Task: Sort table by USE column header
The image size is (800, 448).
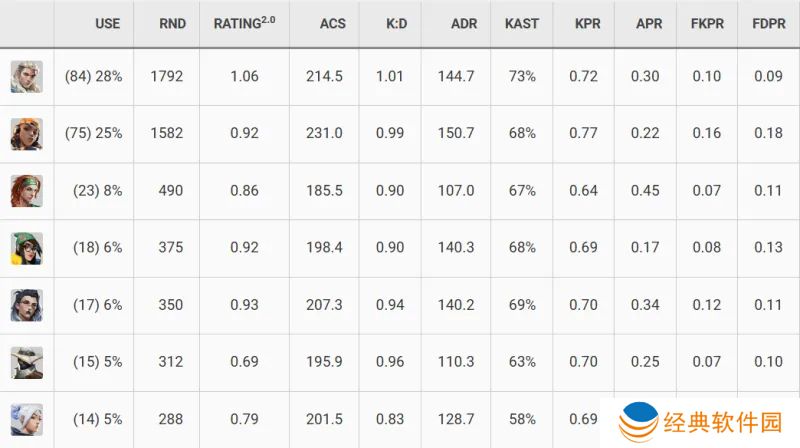Action: tap(107, 23)
